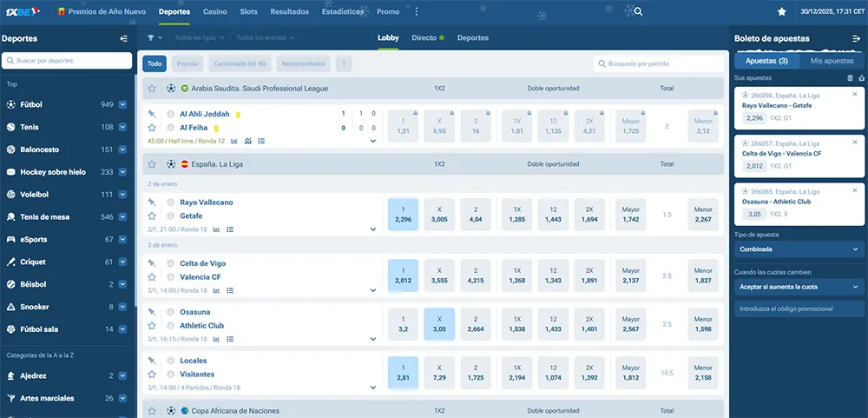This screenshot has width=868, height=418.
Task: Favorite the España La Liga league
Action: coord(152,164)
